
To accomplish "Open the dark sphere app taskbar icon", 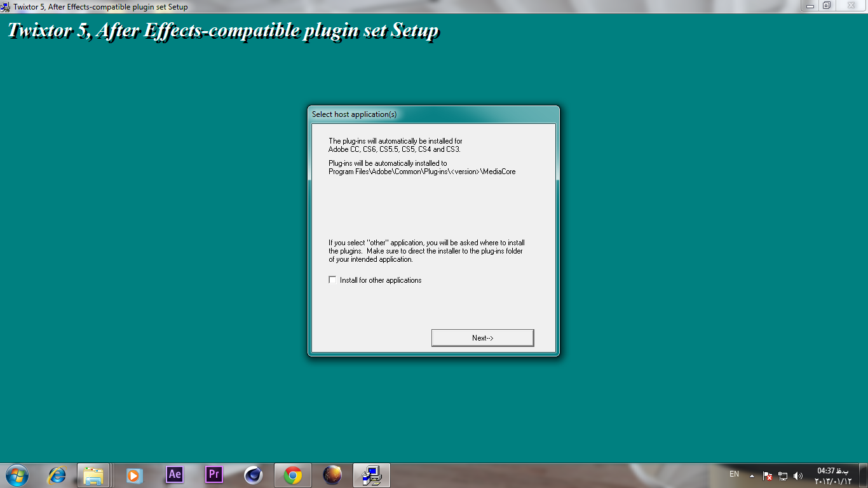I will click(332, 475).
